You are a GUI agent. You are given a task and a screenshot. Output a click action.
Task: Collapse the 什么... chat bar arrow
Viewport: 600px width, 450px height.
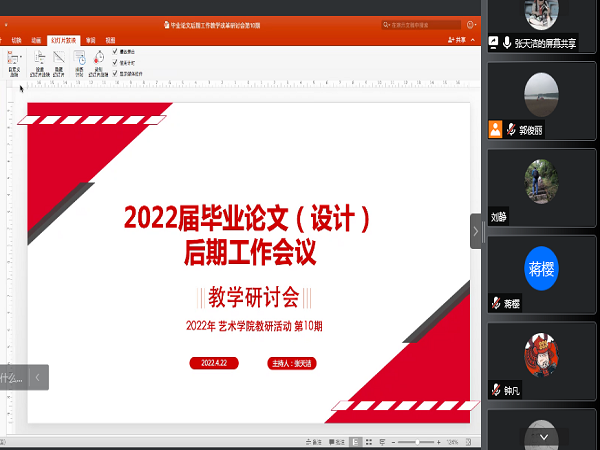click(38, 378)
